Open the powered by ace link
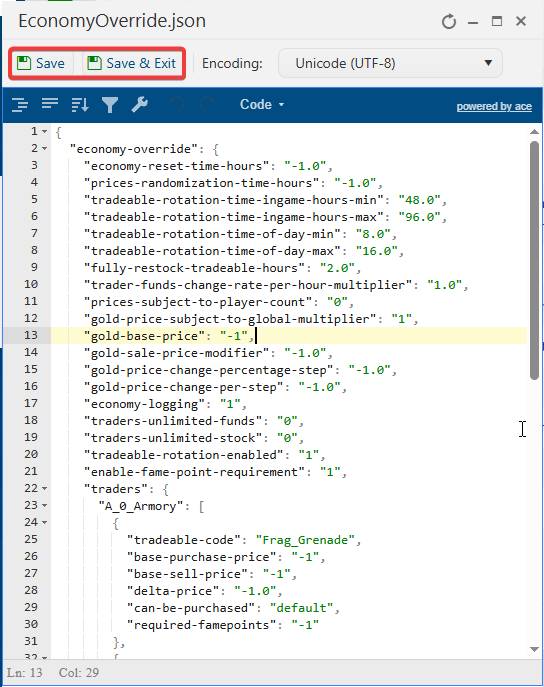 [x=494, y=106]
